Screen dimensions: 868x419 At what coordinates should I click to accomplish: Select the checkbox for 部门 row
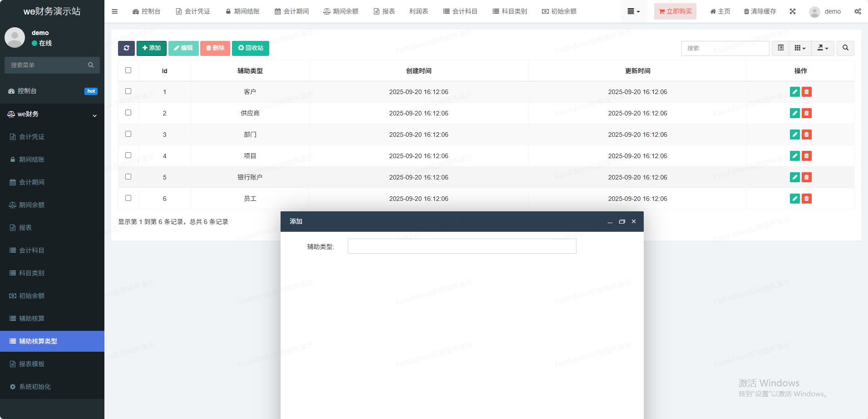pyautogui.click(x=128, y=134)
